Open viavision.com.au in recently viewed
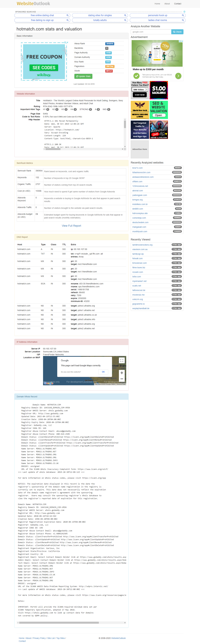The width and height of the screenshot is (200, 644). tap(140, 249)
